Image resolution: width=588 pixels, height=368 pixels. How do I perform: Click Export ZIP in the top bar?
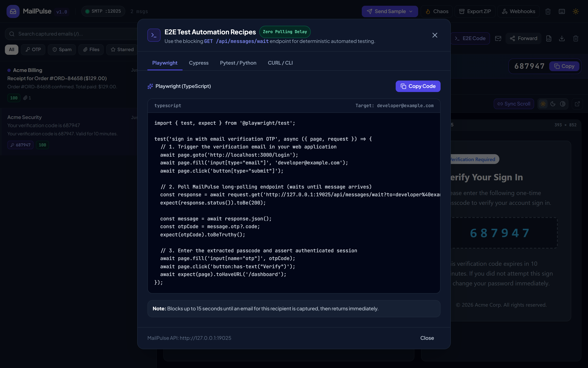[x=475, y=11]
